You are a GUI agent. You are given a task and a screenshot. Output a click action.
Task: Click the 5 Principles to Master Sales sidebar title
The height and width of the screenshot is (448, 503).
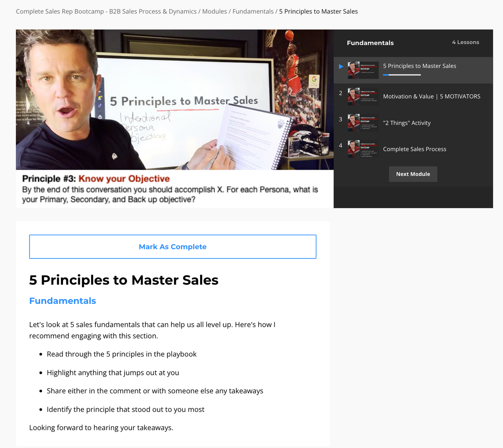pos(419,66)
